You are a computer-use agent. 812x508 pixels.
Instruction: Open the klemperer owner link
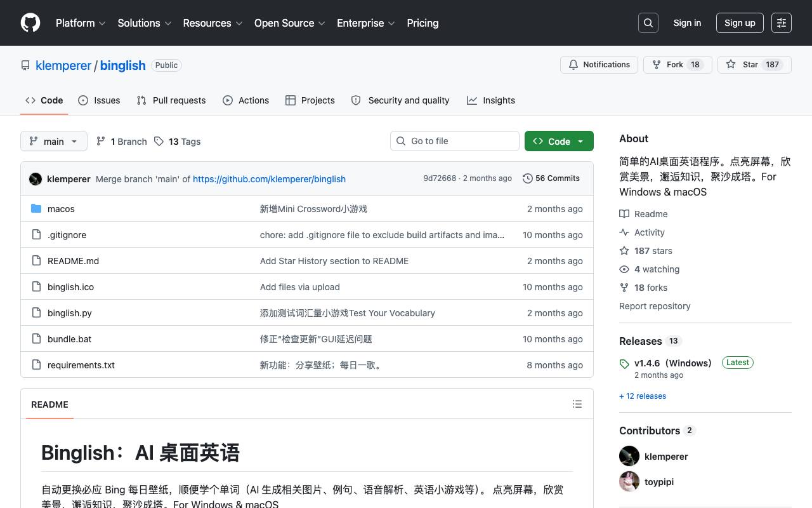click(x=63, y=65)
